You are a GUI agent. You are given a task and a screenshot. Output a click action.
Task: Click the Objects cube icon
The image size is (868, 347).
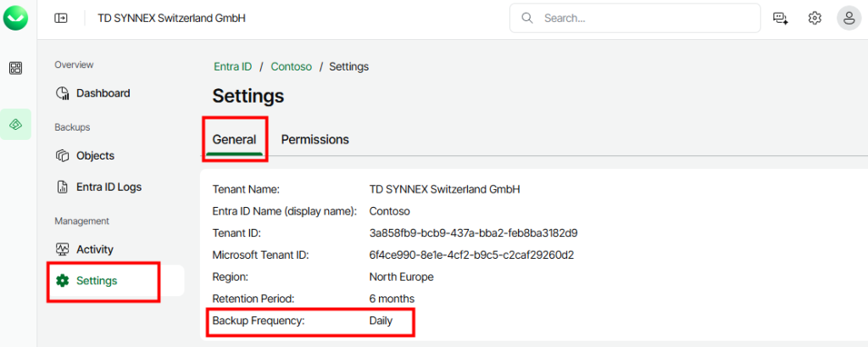pyautogui.click(x=62, y=156)
